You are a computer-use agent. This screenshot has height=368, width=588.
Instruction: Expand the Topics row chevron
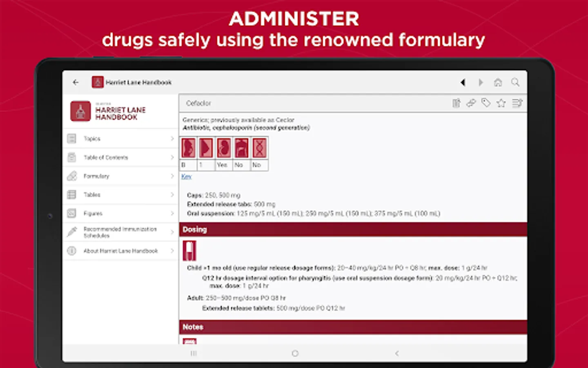172,139
